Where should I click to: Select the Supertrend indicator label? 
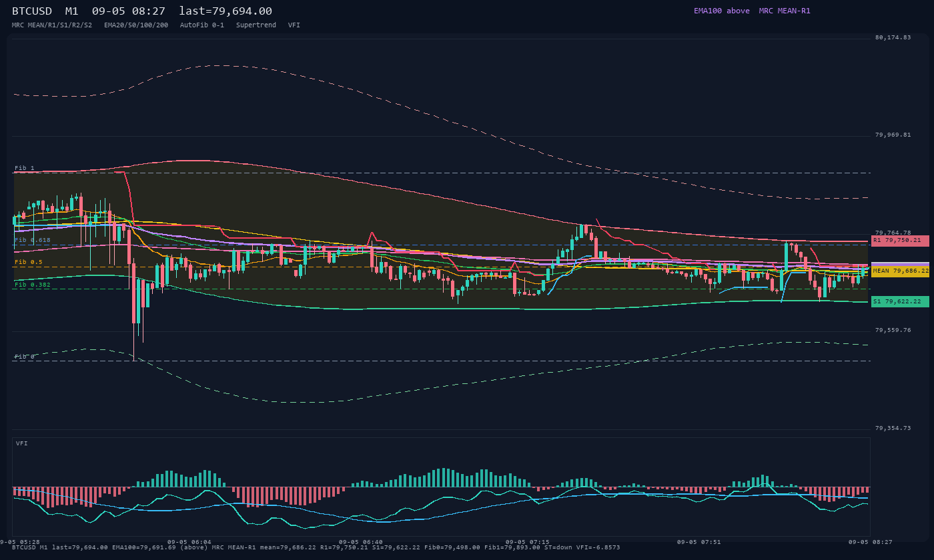[256, 25]
